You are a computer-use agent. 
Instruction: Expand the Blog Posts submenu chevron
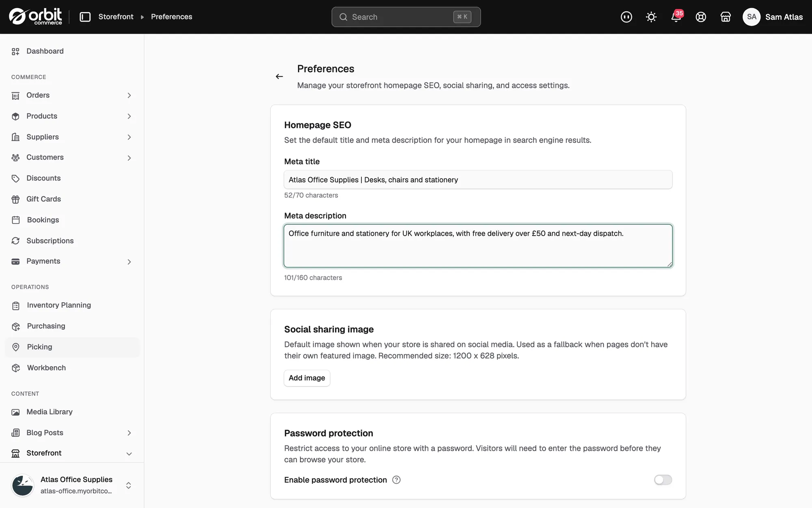coord(129,433)
